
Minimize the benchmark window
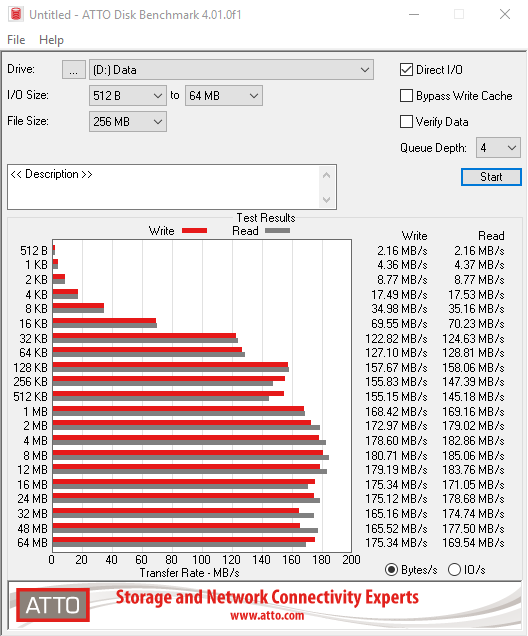pos(414,15)
